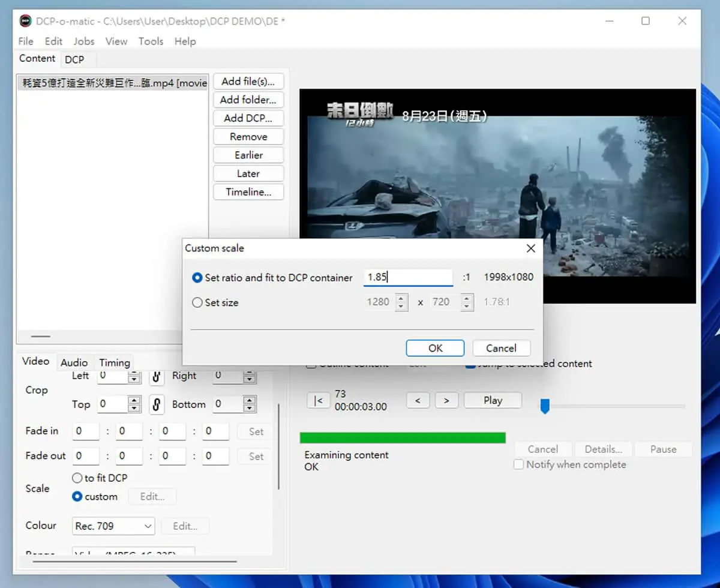720x588 pixels.
Task: Click the ratio input field showing 1.85
Action: [x=408, y=277]
